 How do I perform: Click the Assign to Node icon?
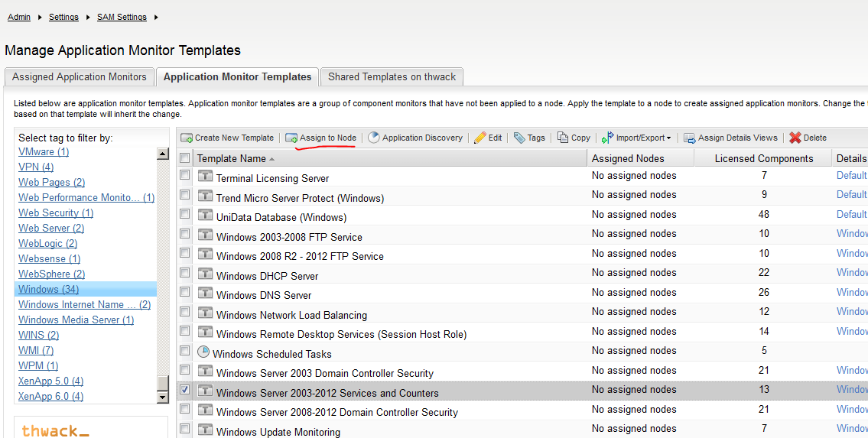[x=291, y=138]
